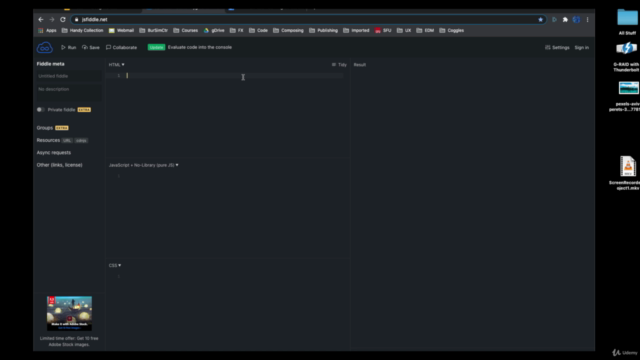The width and height of the screenshot is (640, 360).
Task: Click the green Update badge
Action: click(x=156, y=47)
